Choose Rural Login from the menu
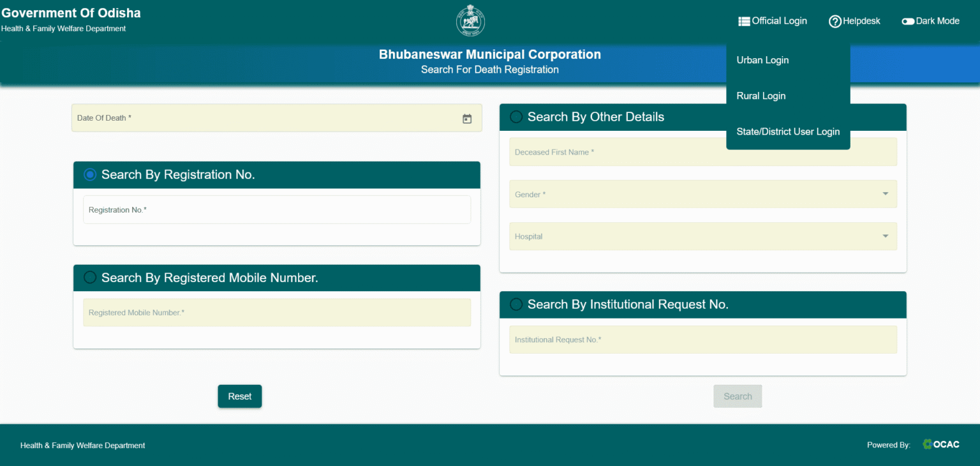 point(761,96)
